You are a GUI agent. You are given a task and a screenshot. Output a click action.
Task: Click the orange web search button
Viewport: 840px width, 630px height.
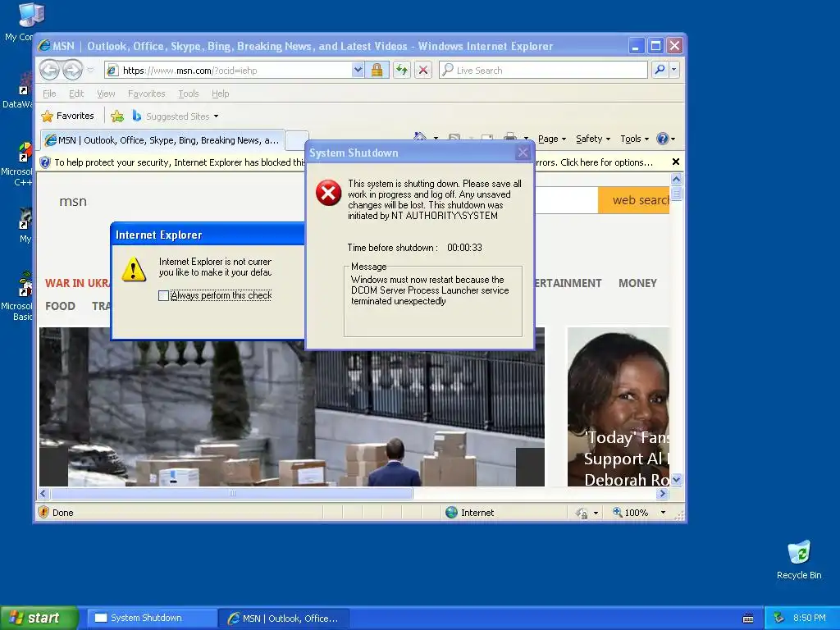click(x=634, y=200)
